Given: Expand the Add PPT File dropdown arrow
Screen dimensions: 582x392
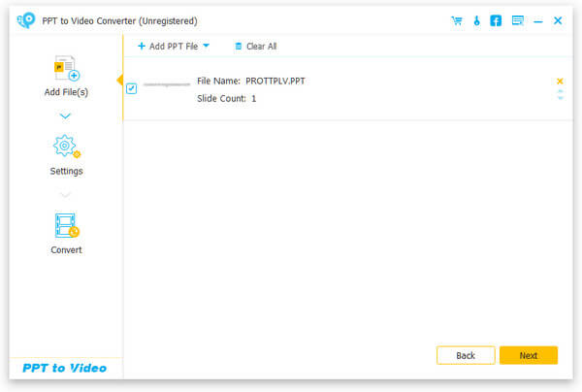Looking at the screenshot, I should pos(206,46).
